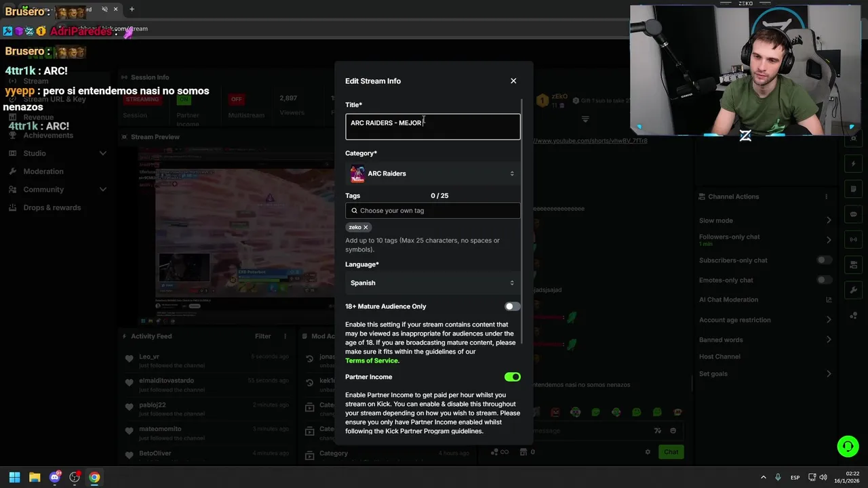Click the microphone icon in system tray

point(778,478)
